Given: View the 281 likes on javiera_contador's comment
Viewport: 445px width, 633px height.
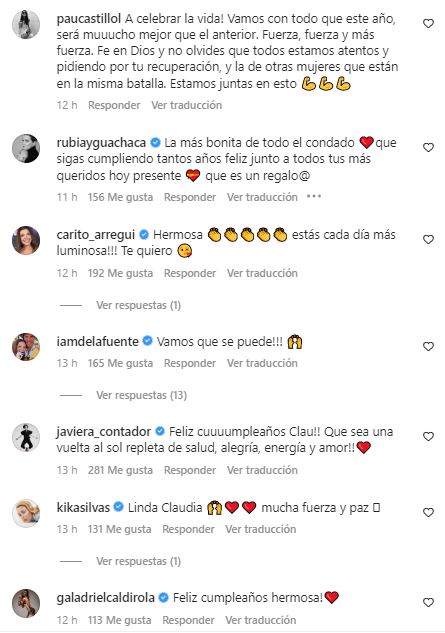Looking at the screenshot, I should click(120, 470).
